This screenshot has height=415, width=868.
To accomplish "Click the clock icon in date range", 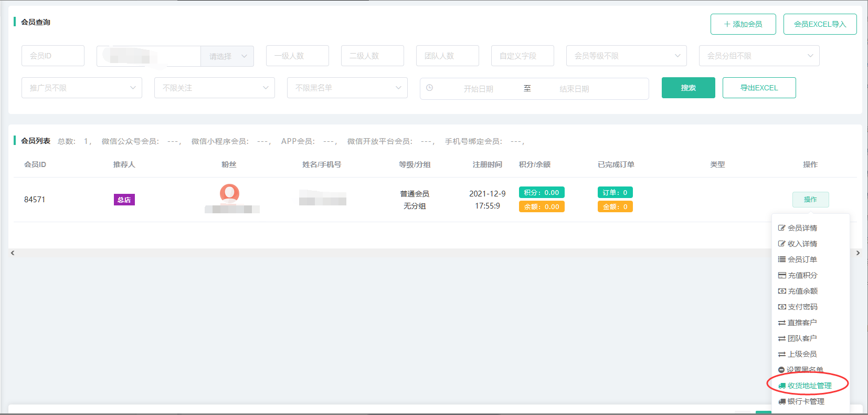I will pyautogui.click(x=429, y=88).
